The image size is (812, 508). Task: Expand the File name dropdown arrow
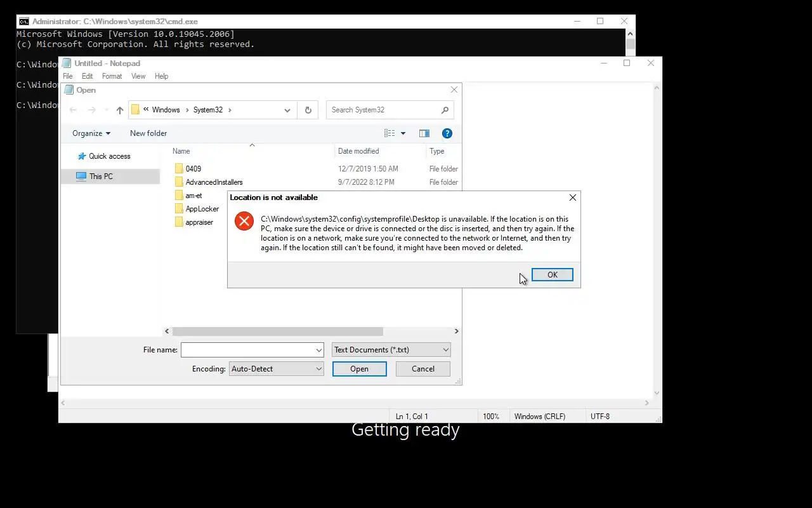319,350
